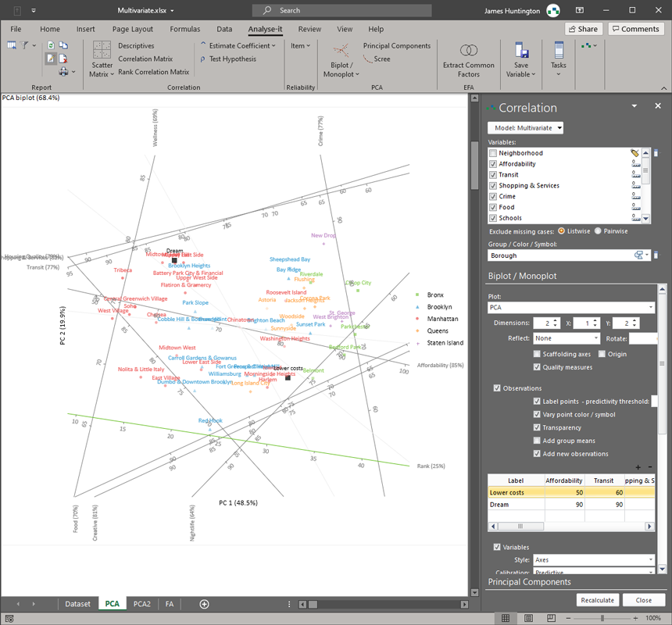Open the Formulas ribbon tab
The image size is (672, 625).
tap(184, 29)
